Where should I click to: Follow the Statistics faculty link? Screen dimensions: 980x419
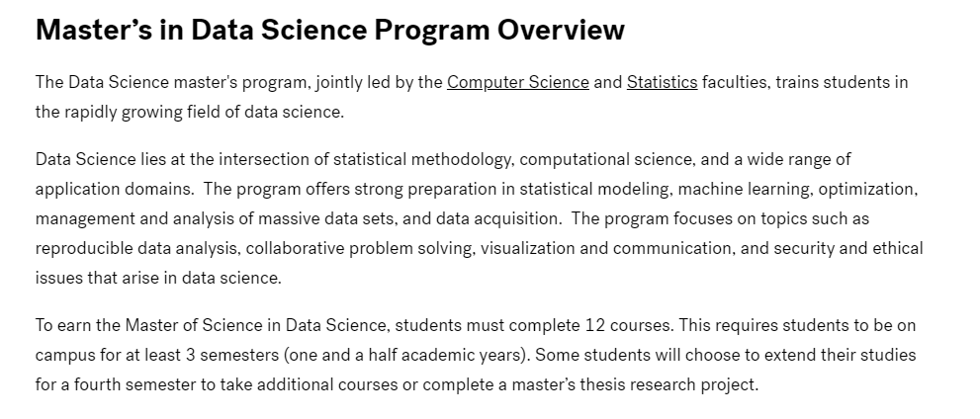click(662, 82)
